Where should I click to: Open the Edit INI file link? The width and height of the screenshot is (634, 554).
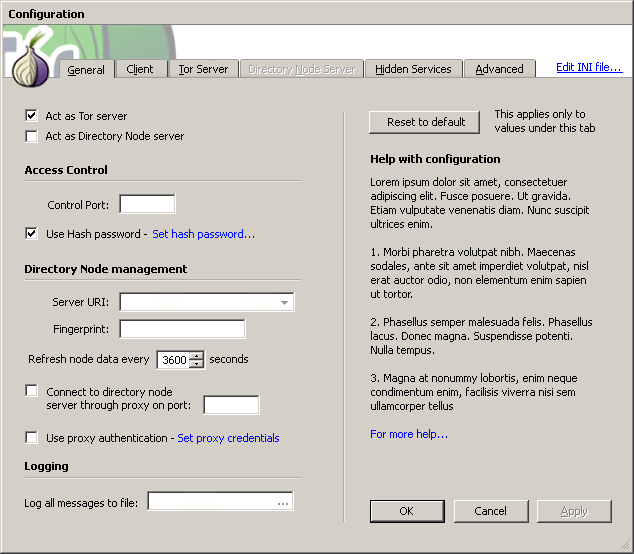(589, 68)
